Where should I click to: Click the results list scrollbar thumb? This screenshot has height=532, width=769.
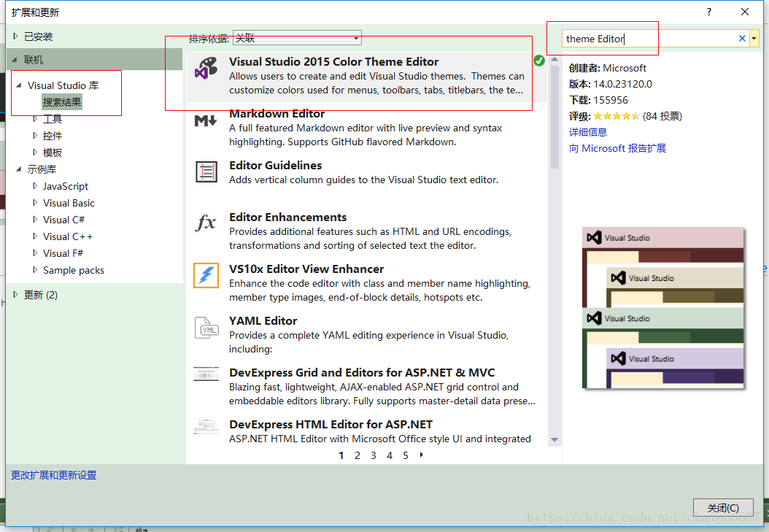[x=554, y=117]
